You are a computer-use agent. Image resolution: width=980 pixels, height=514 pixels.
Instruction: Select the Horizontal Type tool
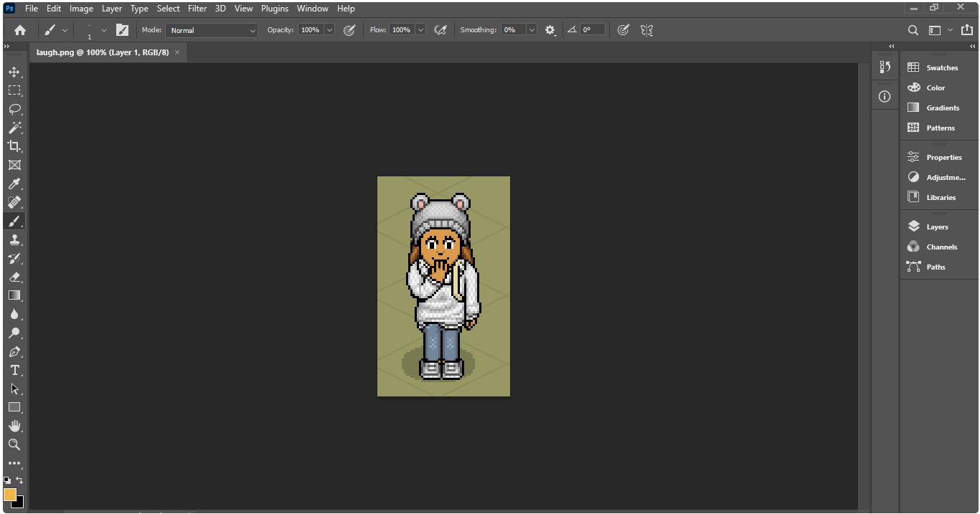pos(14,370)
